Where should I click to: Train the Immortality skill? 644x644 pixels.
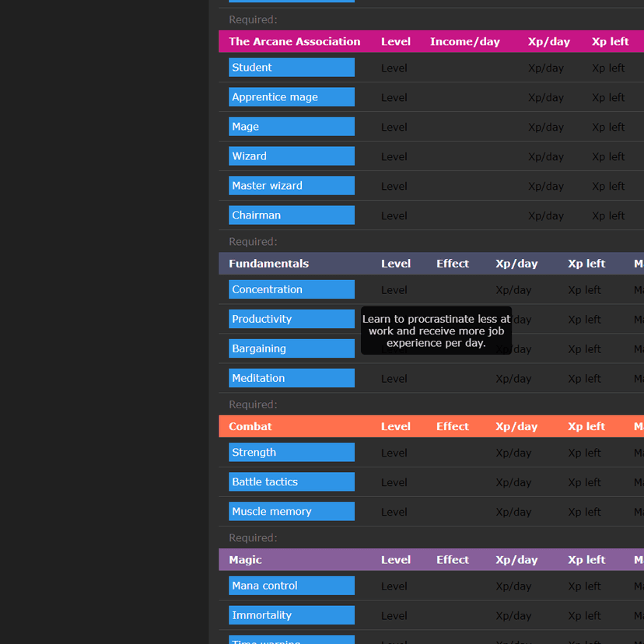pyautogui.click(x=291, y=615)
